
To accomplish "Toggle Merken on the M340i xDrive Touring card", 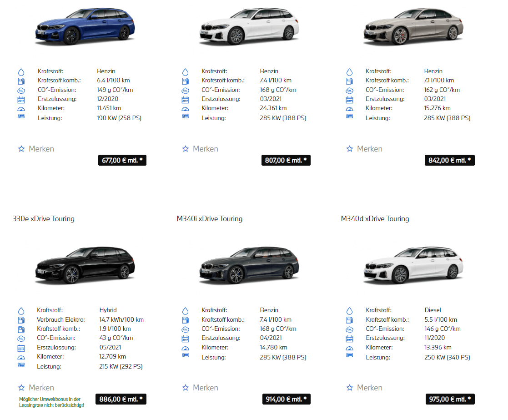I will pos(200,388).
